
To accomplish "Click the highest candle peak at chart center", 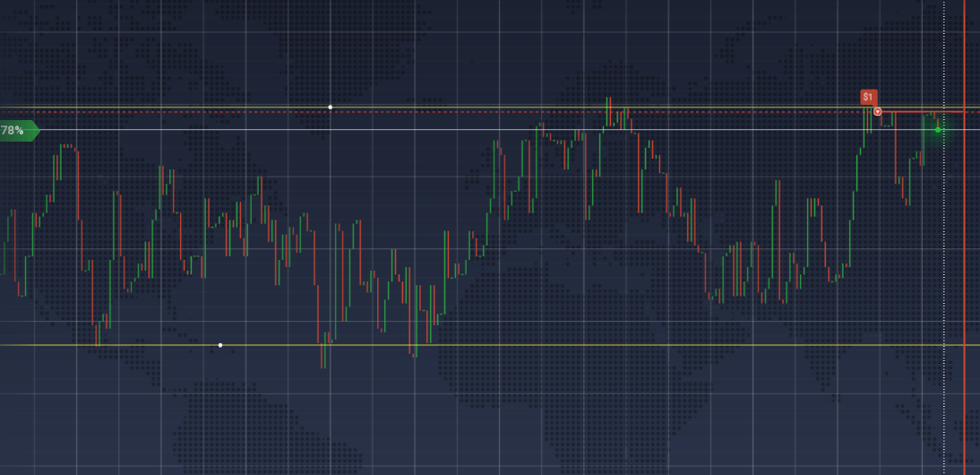I will pos(607,100).
